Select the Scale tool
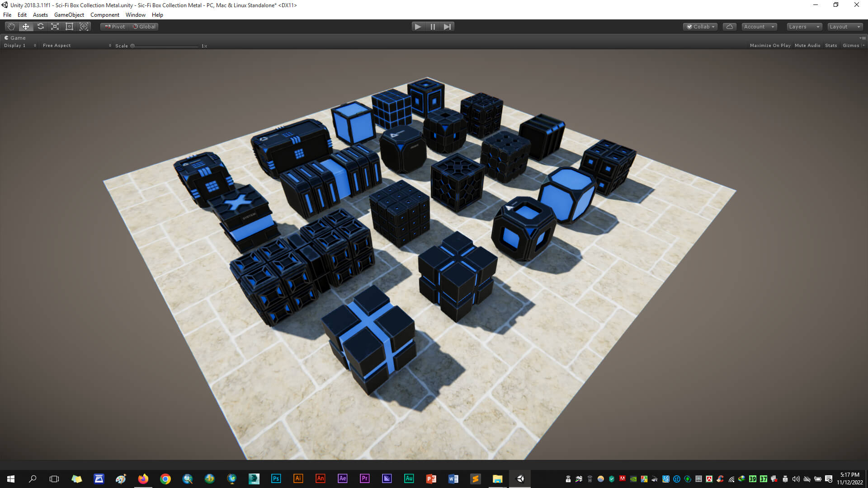The image size is (868, 488). coord(55,27)
